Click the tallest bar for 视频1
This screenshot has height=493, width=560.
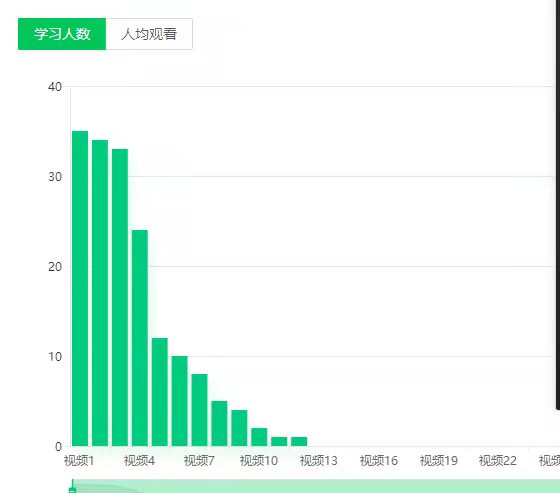pos(80,289)
